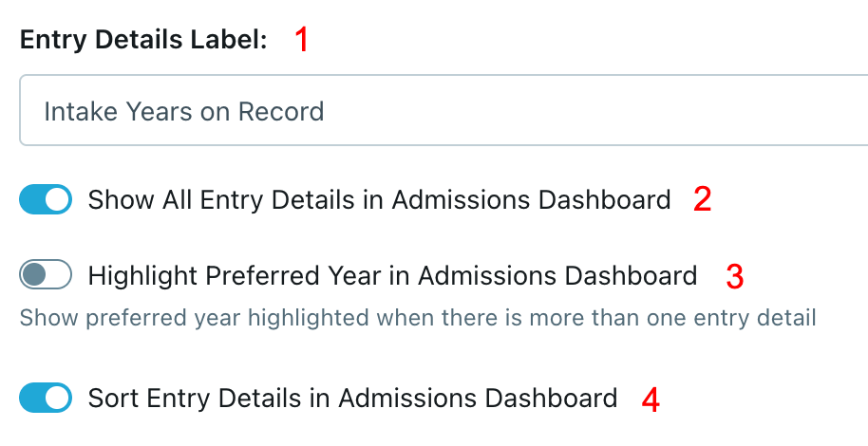The height and width of the screenshot is (446, 868).
Task: Click the grey knob of Highlight Preferred switch
Action: 33,276
